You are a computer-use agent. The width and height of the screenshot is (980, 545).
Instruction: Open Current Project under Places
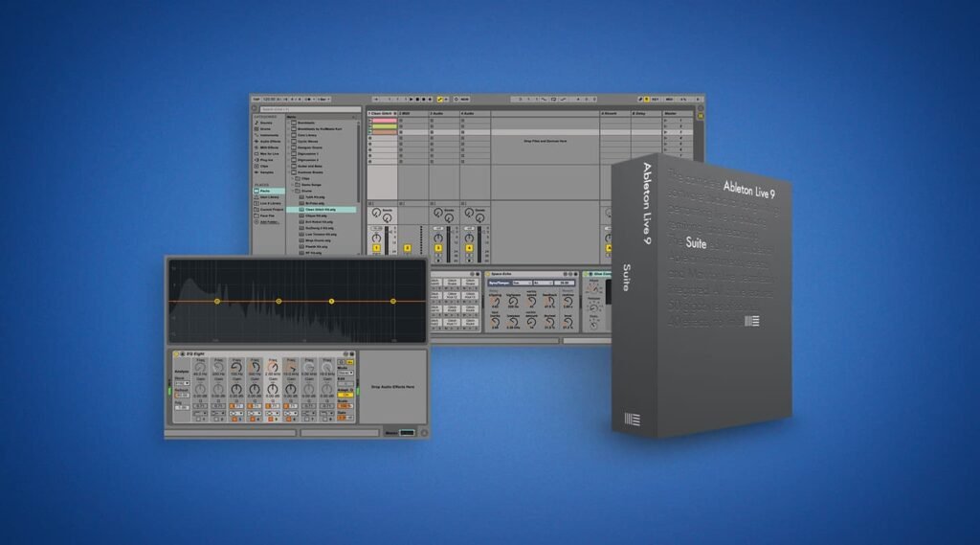271,210
